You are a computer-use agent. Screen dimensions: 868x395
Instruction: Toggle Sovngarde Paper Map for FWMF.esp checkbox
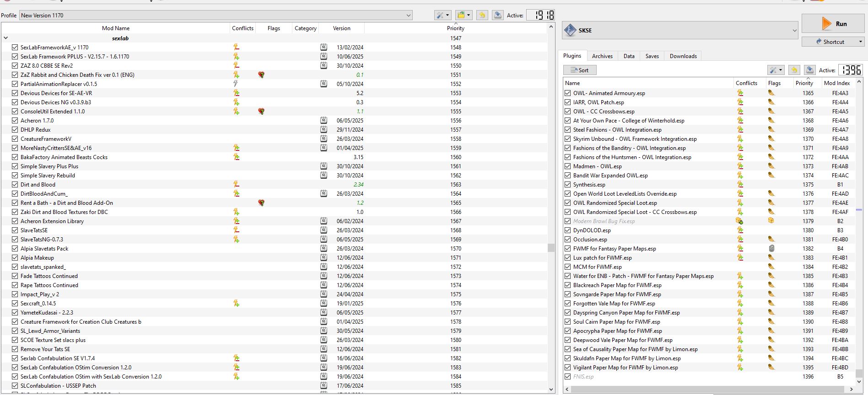click(567, 294)
